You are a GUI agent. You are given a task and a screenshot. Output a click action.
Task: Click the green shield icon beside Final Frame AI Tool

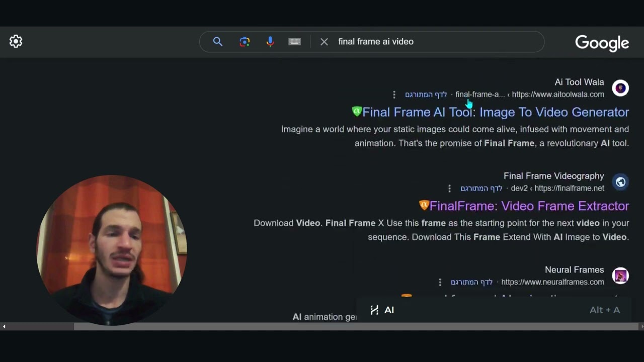click(x=357, y=112)
